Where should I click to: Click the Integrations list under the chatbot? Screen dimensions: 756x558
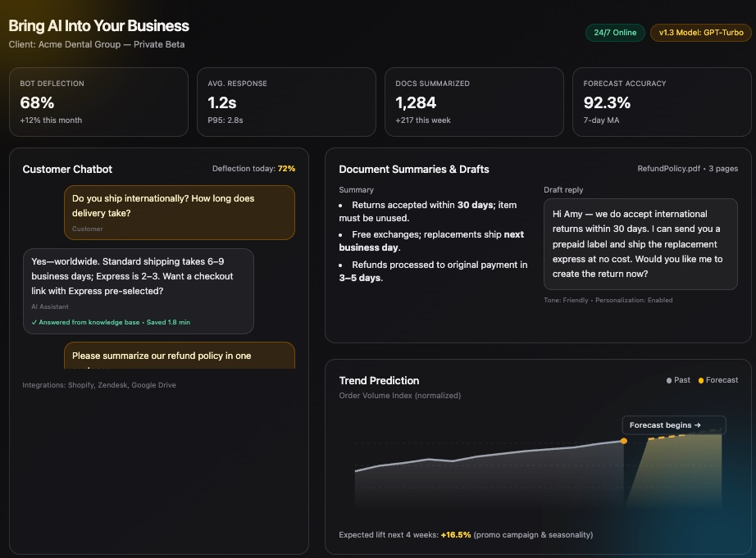pyautogui.click(x=99, y=385)
